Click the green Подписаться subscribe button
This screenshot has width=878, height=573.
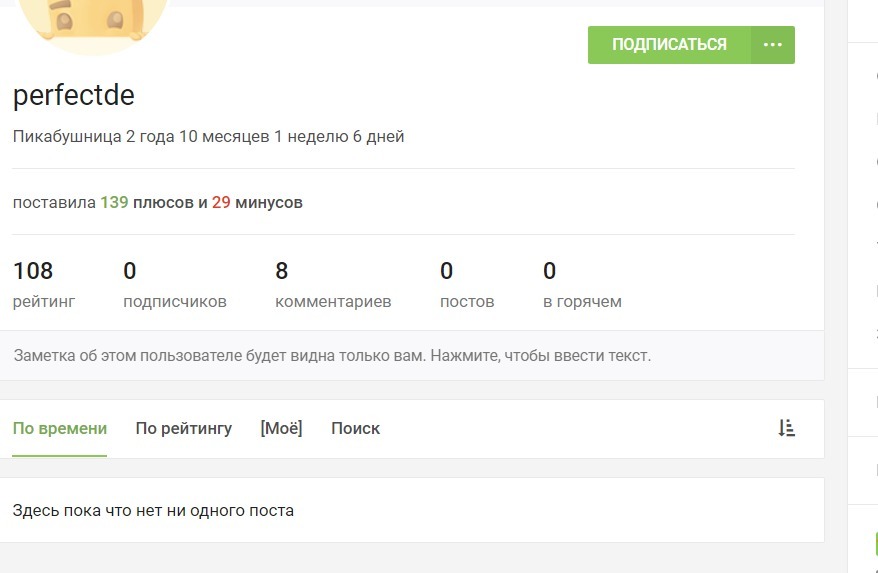(x=669, y=45)
